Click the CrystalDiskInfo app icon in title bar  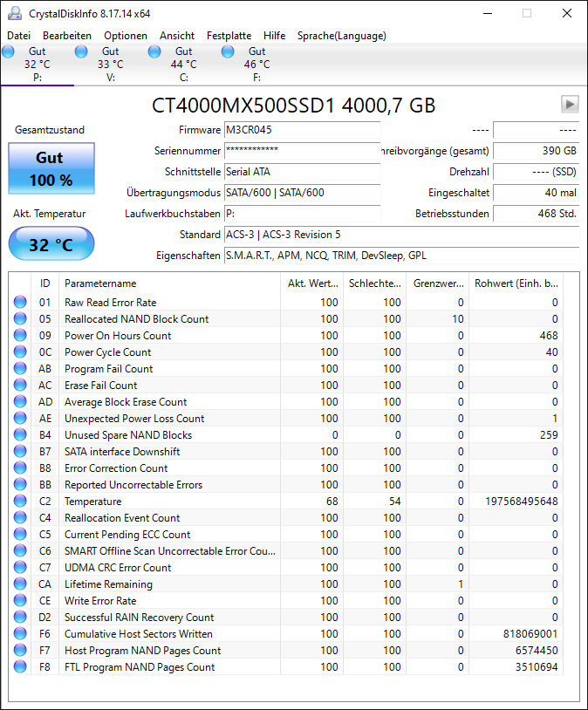(15, 14)
